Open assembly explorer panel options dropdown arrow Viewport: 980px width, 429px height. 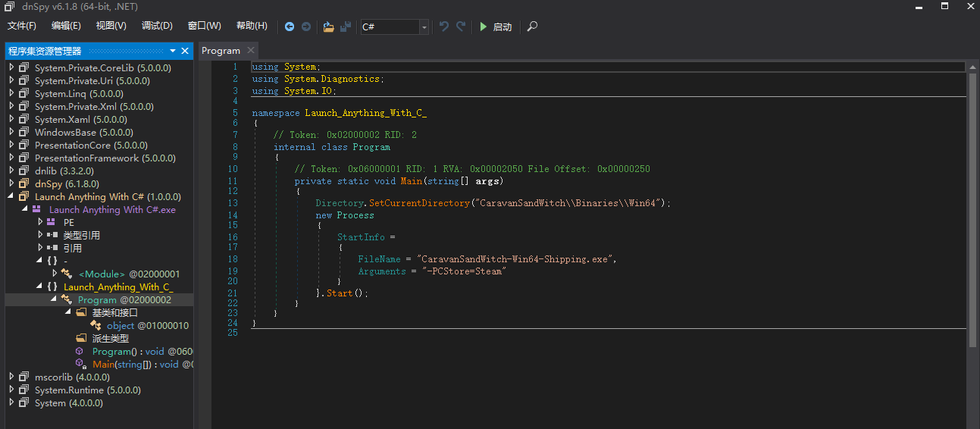tap(173, 51)
